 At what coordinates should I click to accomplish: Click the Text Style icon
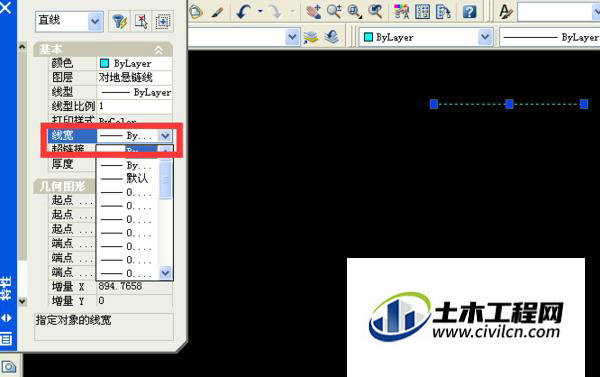505,11
